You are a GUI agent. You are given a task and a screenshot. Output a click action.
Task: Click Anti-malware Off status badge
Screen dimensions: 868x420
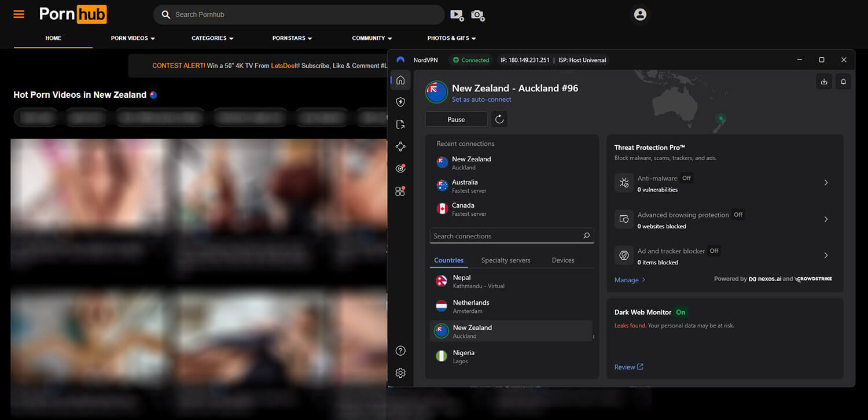tap(686, 178)
